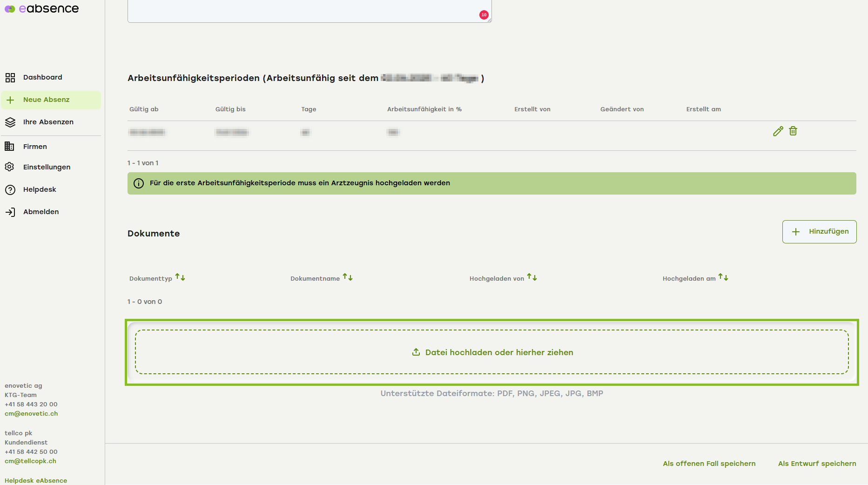Image resolution: width=868 pixels, height=485 pixels.
Task: Delete the period using the trash icon
Action: pos(793,131)
